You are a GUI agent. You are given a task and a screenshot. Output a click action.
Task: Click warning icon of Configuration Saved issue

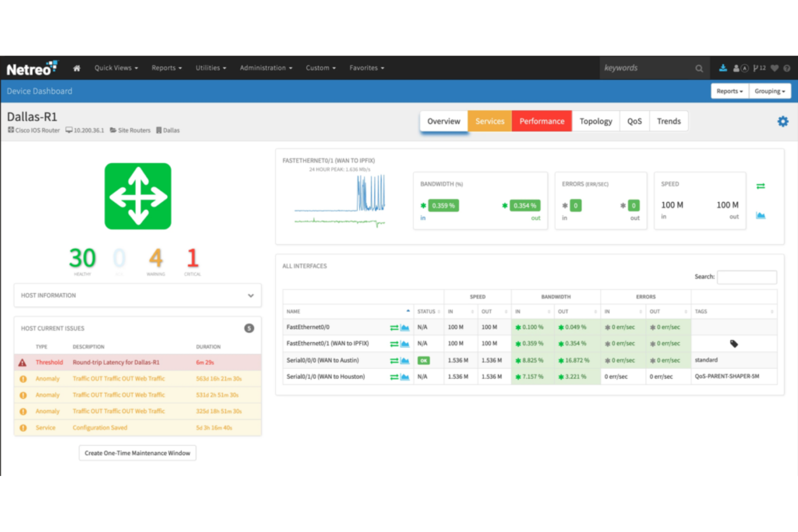click(23, 428)
